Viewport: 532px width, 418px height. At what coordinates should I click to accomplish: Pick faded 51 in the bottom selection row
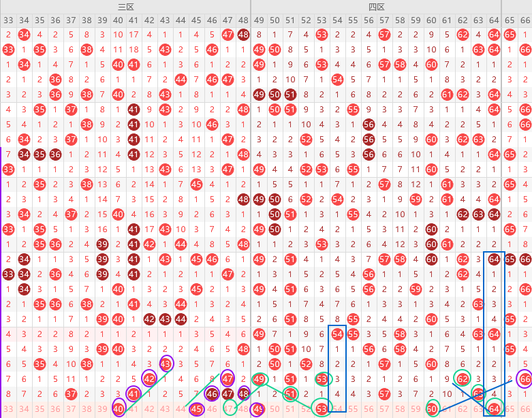coord(290,409)
